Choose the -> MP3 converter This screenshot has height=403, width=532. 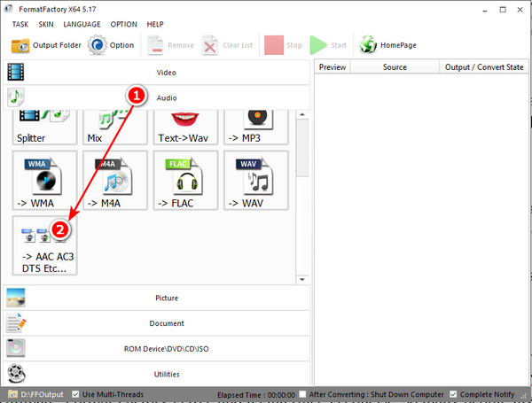point(256,128)
